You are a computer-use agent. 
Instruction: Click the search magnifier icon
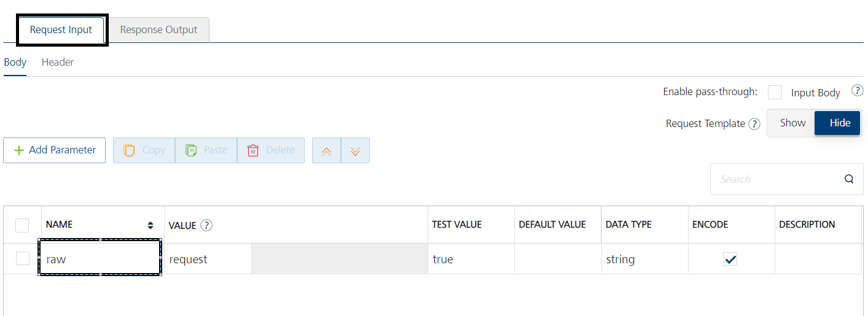849,179
